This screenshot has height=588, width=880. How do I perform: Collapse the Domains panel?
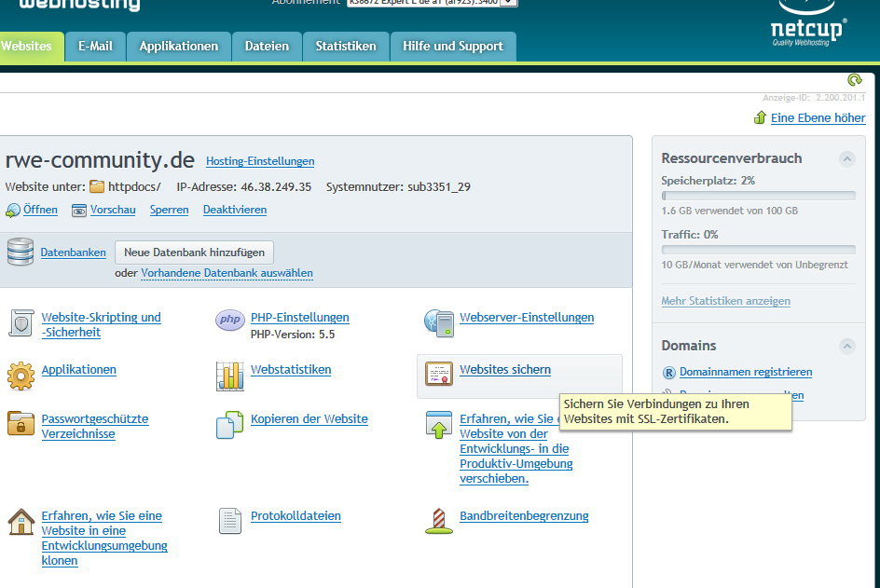[846, 346]
